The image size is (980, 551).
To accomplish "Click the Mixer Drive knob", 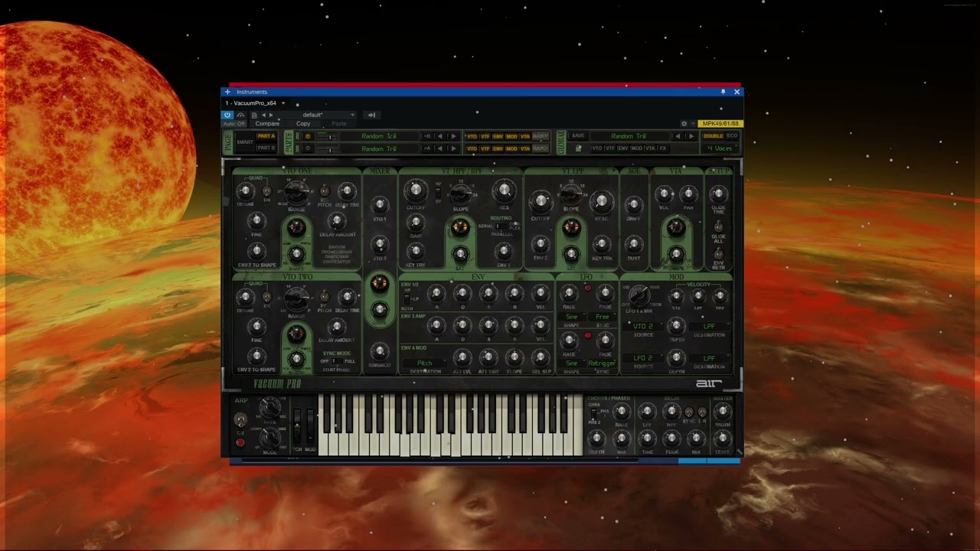I will click(x=379, y=310).
